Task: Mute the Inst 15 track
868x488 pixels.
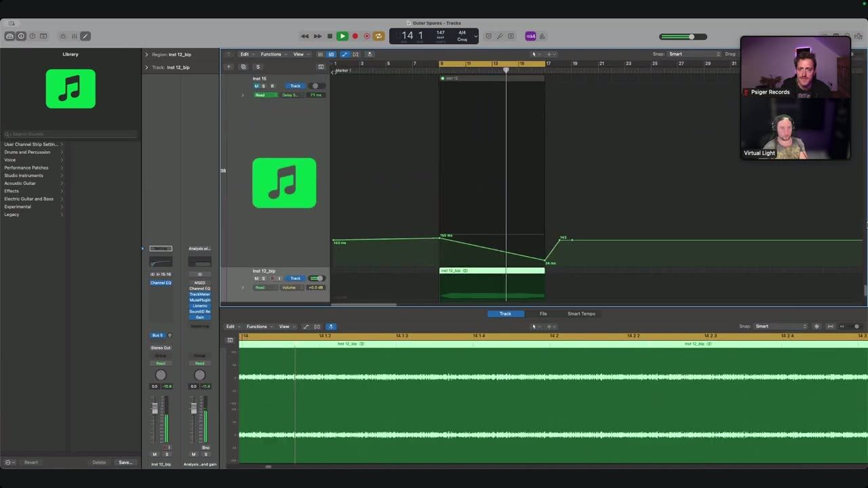Action: (256, 86)
